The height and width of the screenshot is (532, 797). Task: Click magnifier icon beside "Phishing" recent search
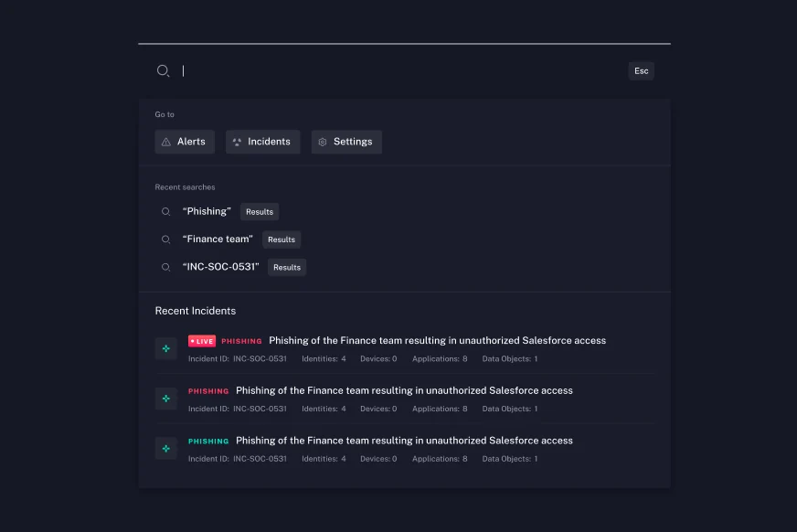[x=165, y=212]
